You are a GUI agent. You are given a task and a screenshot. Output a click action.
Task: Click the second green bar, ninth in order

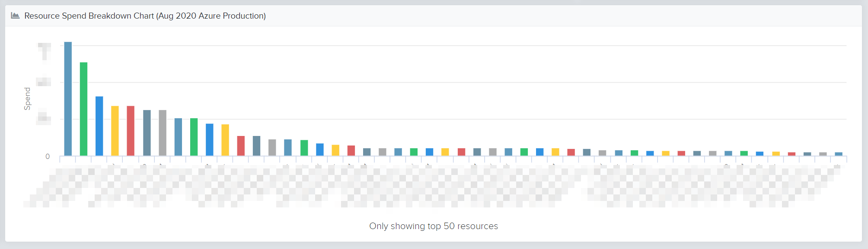click(194, 137)
